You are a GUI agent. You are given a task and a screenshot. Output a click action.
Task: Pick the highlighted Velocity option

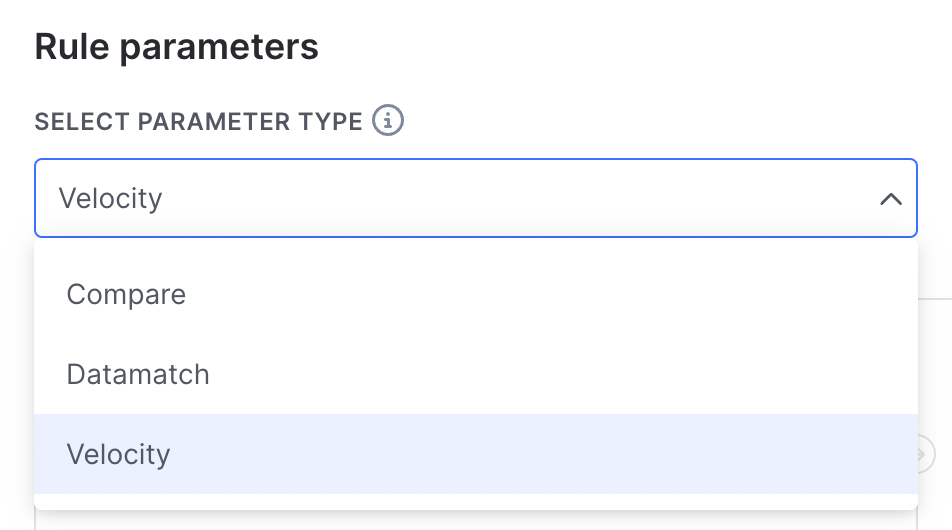476,454
